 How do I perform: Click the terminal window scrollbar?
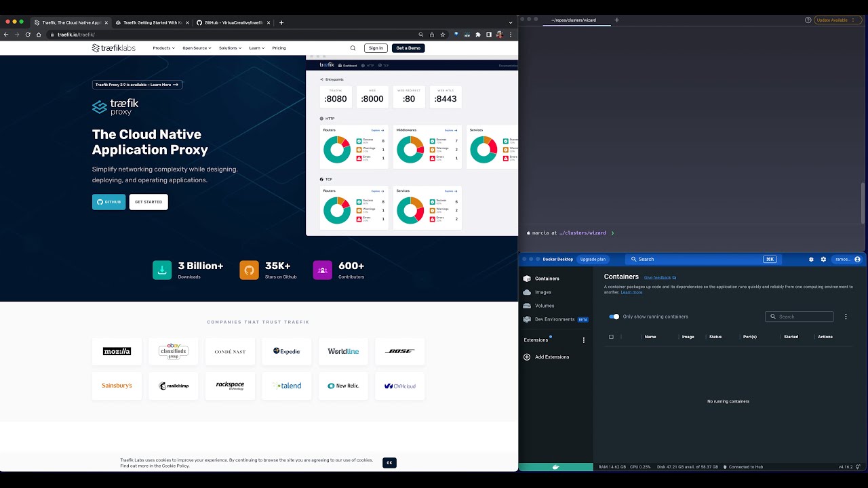[x=863, y=203]
